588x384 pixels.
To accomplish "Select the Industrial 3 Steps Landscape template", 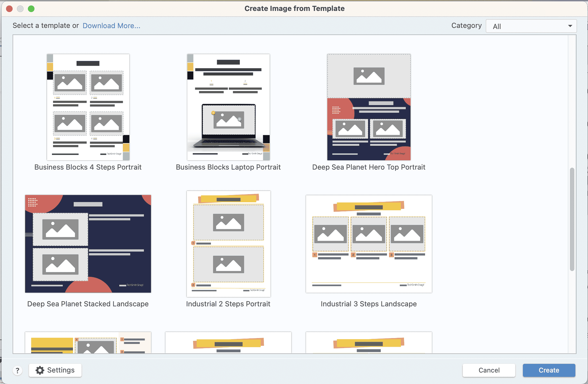I will coord(369,244).
